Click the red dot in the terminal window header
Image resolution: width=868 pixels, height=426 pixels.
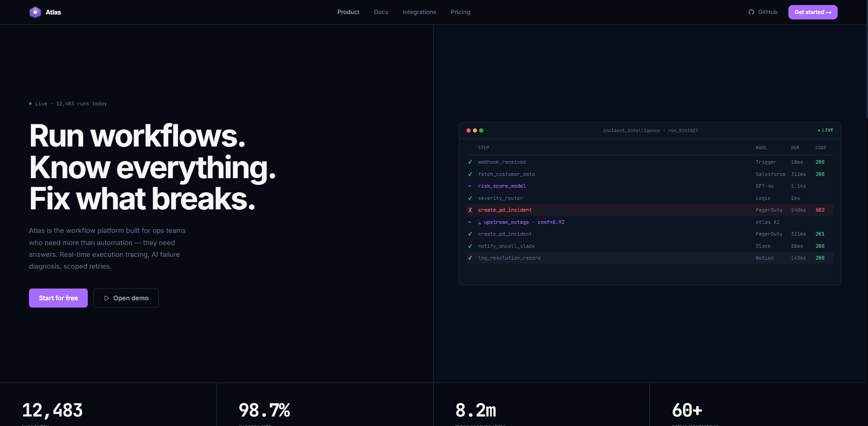[x=468, y=131]
